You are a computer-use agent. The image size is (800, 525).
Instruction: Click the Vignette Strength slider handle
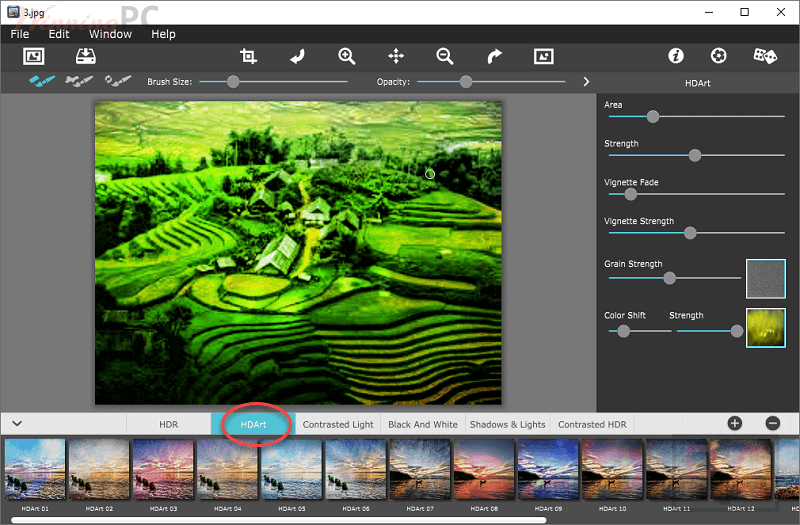690,233
